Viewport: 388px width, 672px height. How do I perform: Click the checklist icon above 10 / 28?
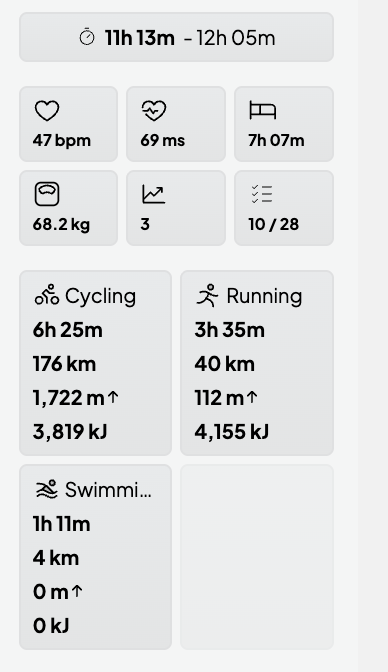point(262,194)
